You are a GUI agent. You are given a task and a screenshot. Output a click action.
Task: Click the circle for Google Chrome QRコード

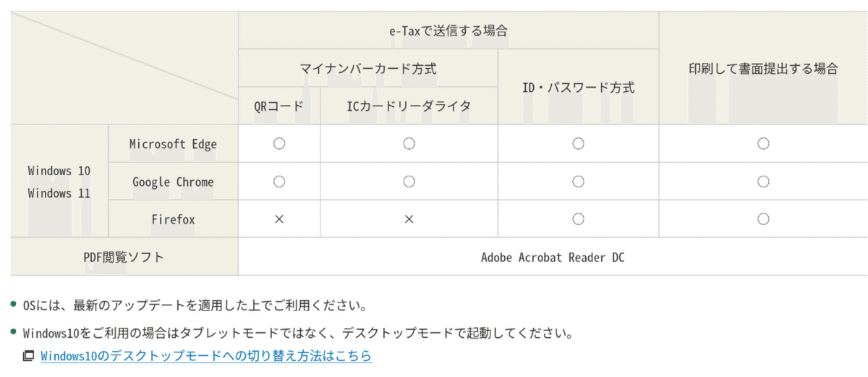279,181
